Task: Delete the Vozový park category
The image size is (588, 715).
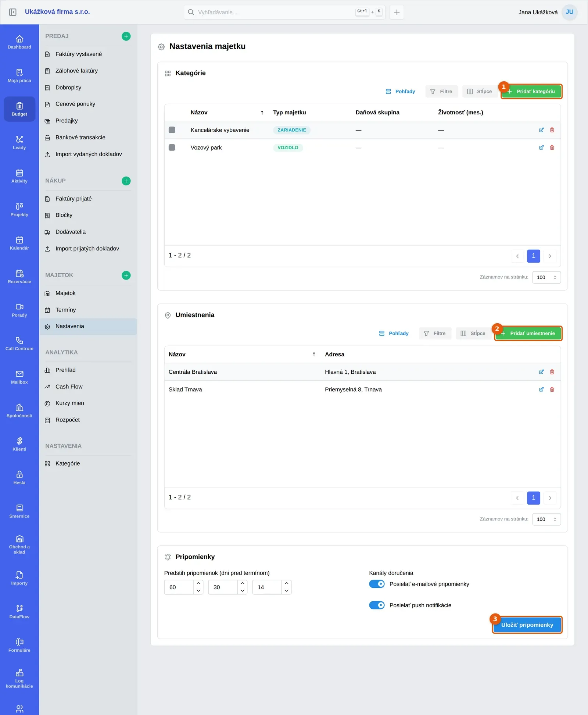Action: 552,147
